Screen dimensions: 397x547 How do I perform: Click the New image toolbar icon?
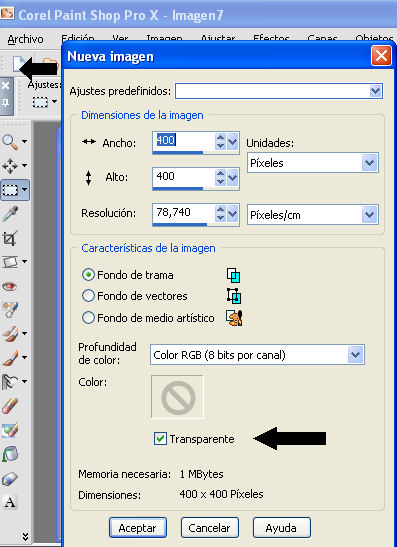click(17, 65)
